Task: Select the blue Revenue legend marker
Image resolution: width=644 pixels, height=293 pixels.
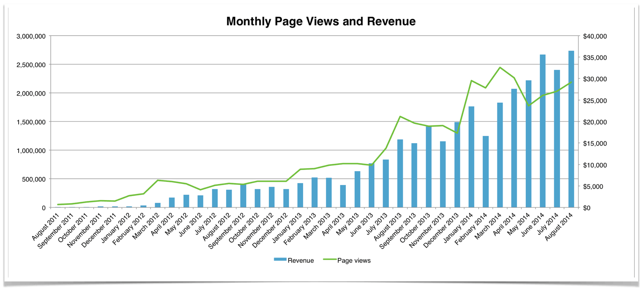Action: tap(279, 261)
